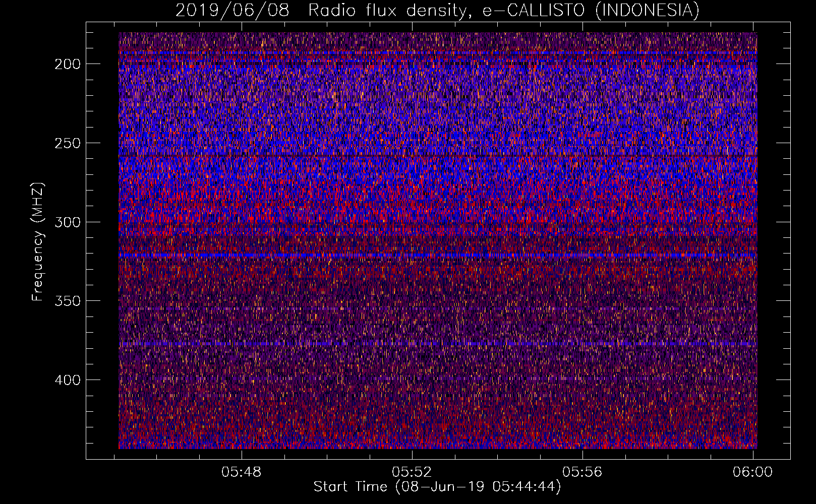Click the 300 frequency tick label
Viewport: 816px width, 504px height.
click(x=68, y=222)
